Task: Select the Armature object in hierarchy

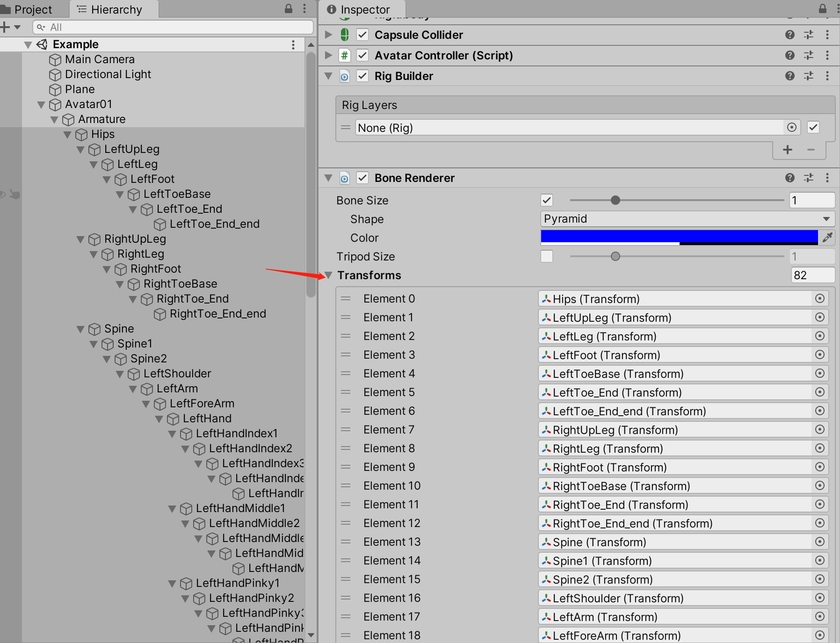Action: (101, 119)
